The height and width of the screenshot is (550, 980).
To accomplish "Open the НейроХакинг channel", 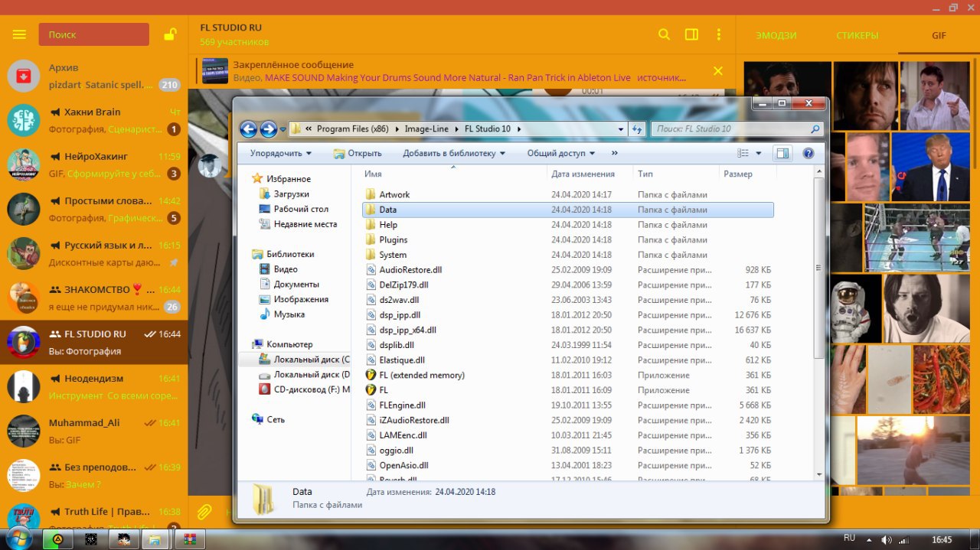I will click(94, 164).
